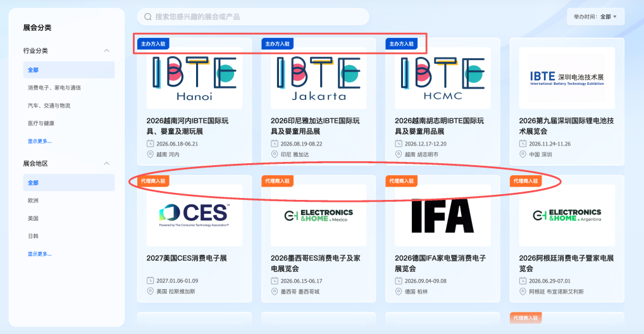Viewport: 644px width, 334px height.
Task: Open the IFA logo thumbnail
Action: pos(443,215)
